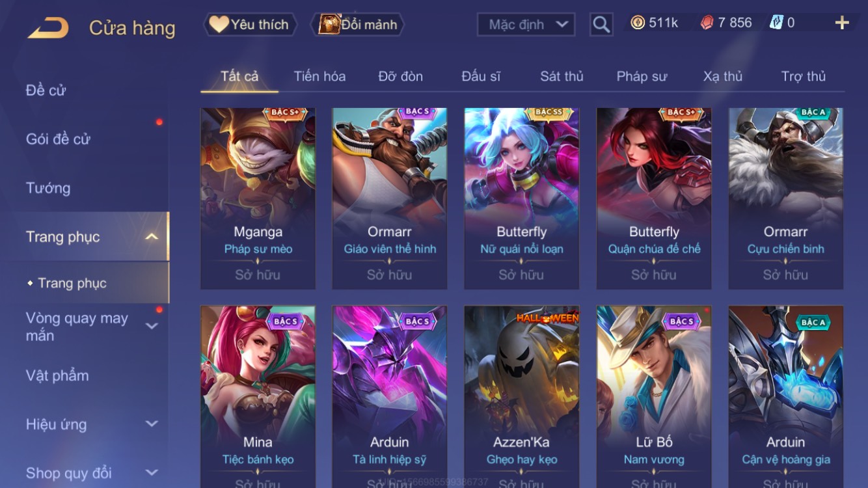Screen dimensions: 868x488
Task: Tap the back arrow icon
Action: (x=48, y=29)
